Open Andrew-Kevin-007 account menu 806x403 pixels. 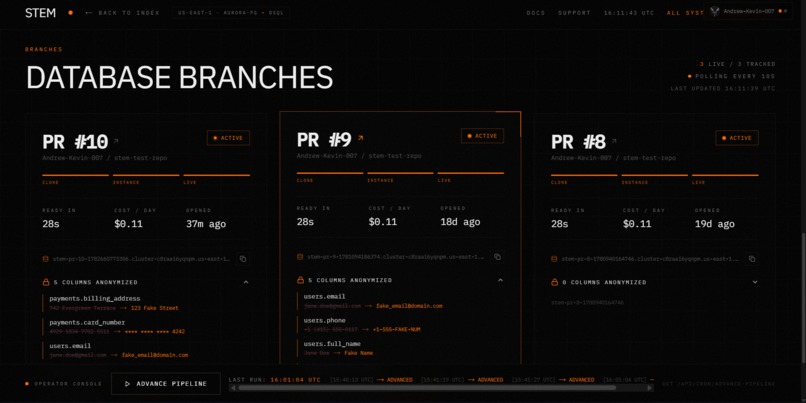pos(748,11)
